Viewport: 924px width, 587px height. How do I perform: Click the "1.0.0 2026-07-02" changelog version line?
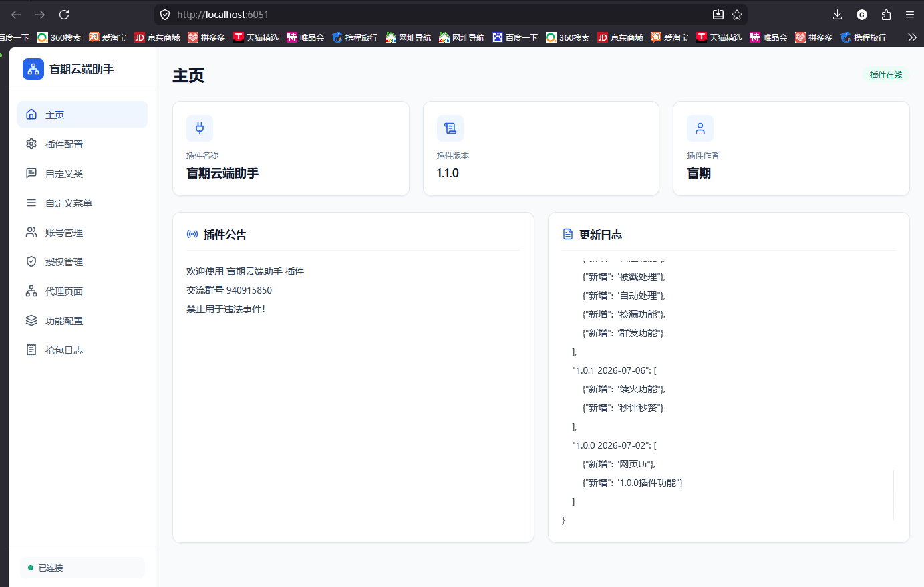pos(614,445)
